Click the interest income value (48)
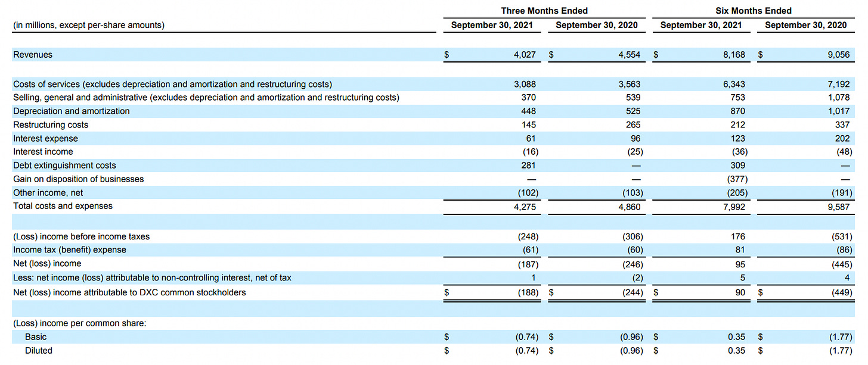This screenshot has height=365, width=868. coord(845,152)
